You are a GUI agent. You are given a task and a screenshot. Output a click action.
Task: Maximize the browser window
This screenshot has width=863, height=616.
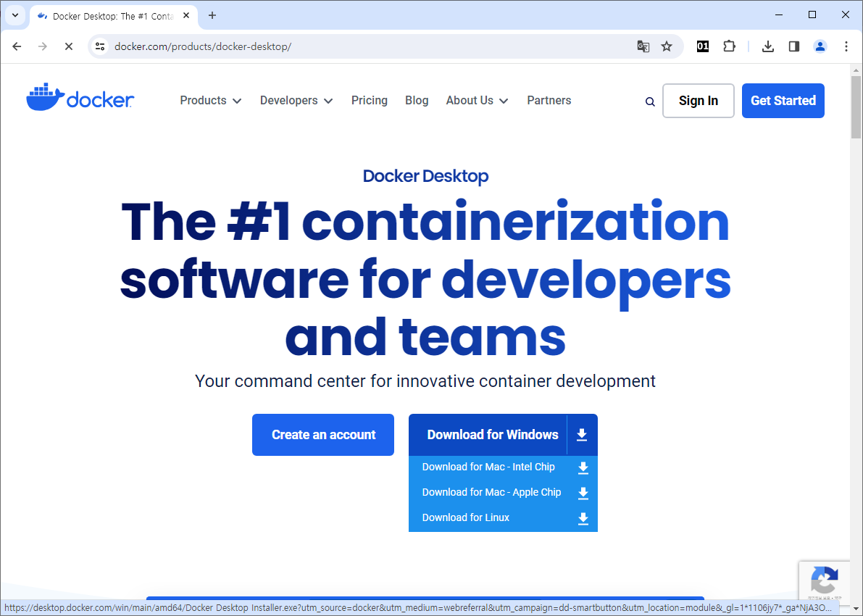point(812,15)
